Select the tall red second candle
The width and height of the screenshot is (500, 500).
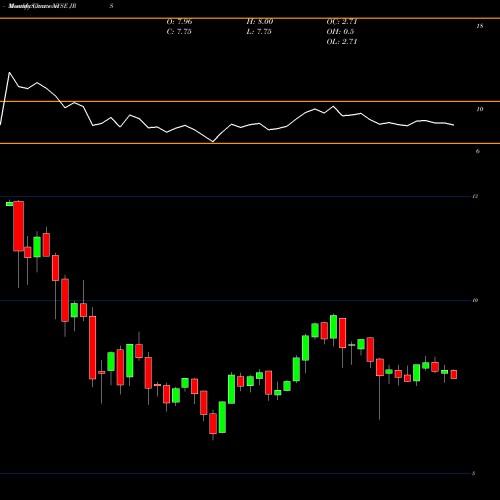click(x=18, y=226)
